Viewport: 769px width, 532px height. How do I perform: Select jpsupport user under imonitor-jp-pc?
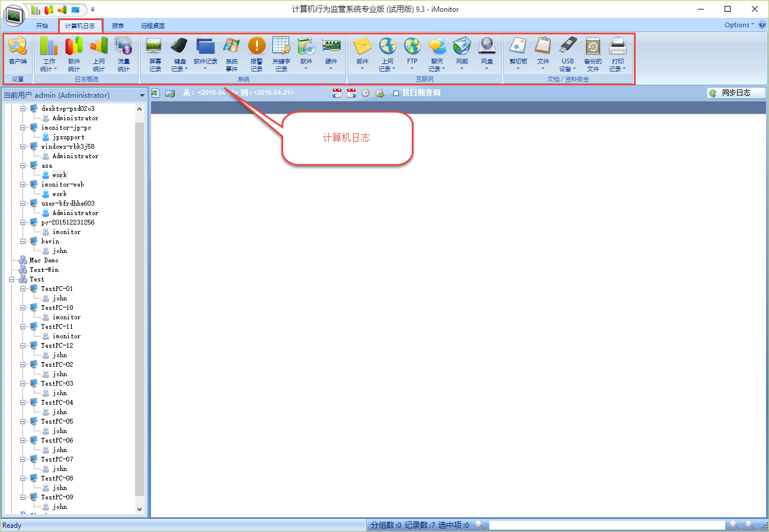coord(68,137)
